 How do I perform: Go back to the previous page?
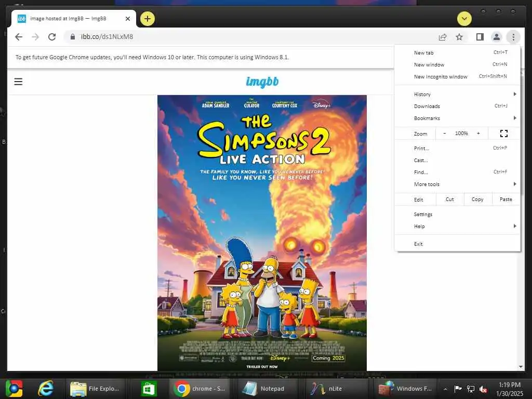[19, 37]
